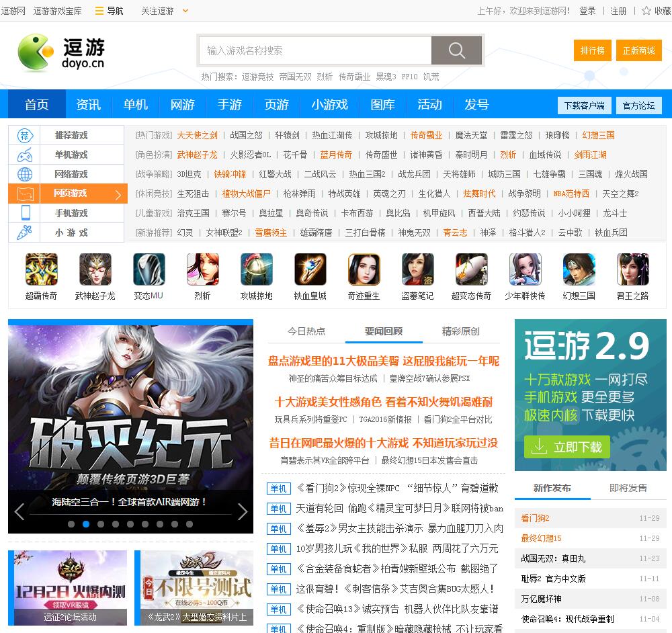Open the 君王之路 game icon
This screenshot has width=672, height=633.
pyautogui.click(x=632, y=269)
